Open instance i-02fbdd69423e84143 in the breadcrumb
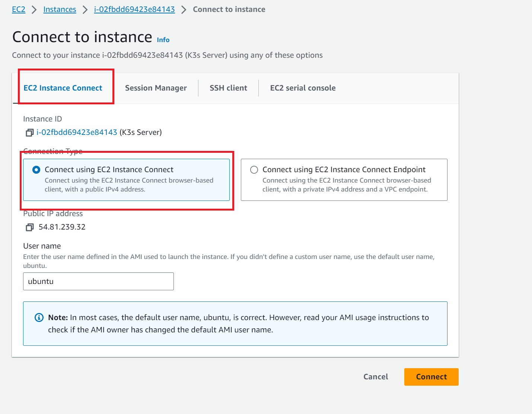 pyautogui.click(x=134, y=9)
